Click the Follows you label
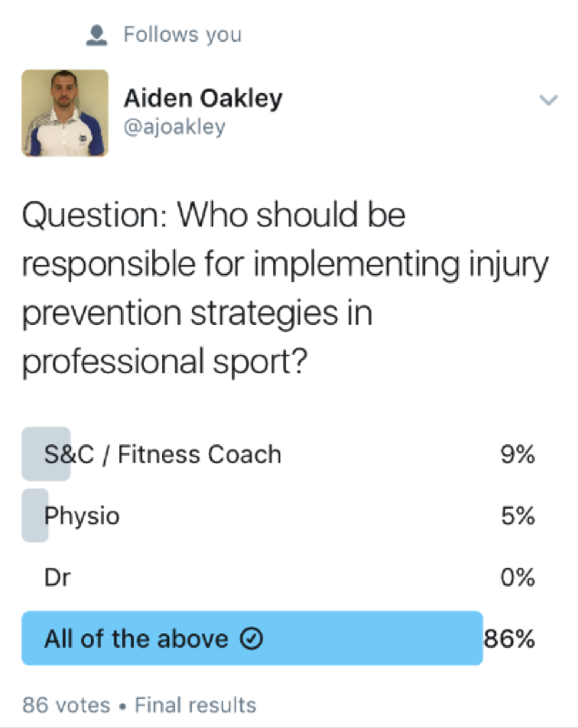 coord(182,35)
